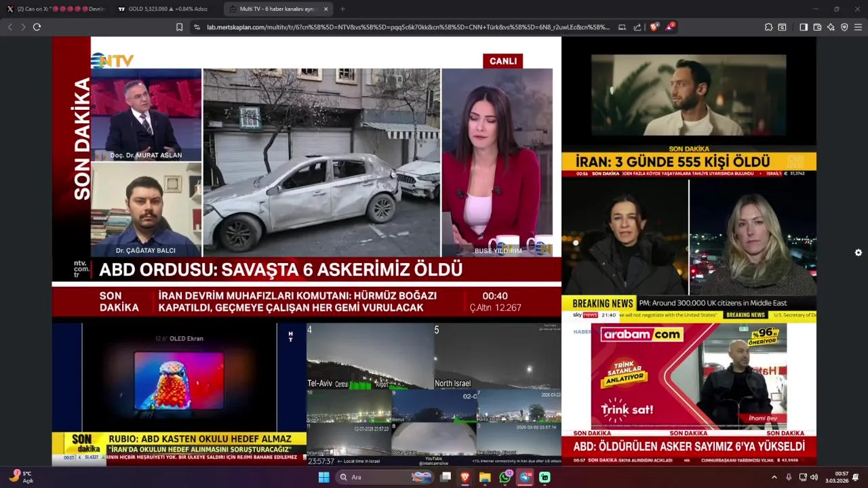
Task: Click the CANLI badge on NTV stream
Action: pos(502,61)
